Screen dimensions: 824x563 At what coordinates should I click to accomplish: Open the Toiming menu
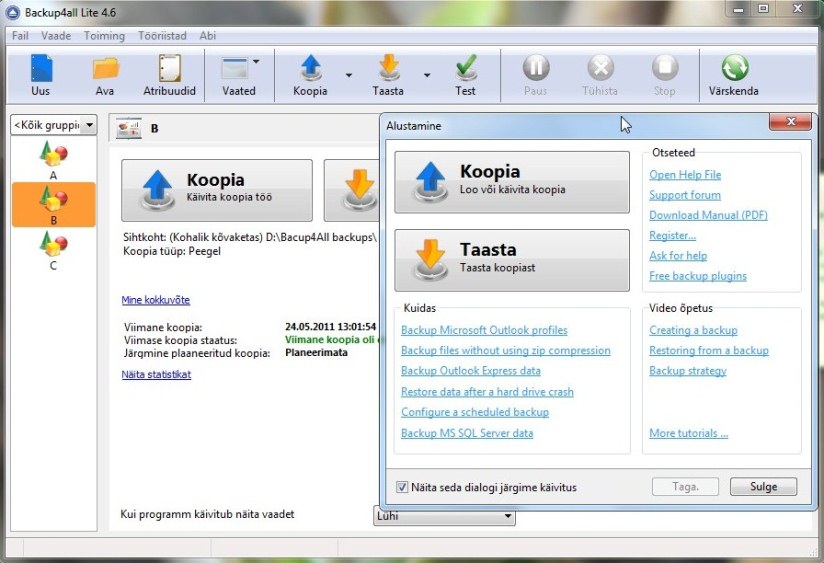point(104,36)
